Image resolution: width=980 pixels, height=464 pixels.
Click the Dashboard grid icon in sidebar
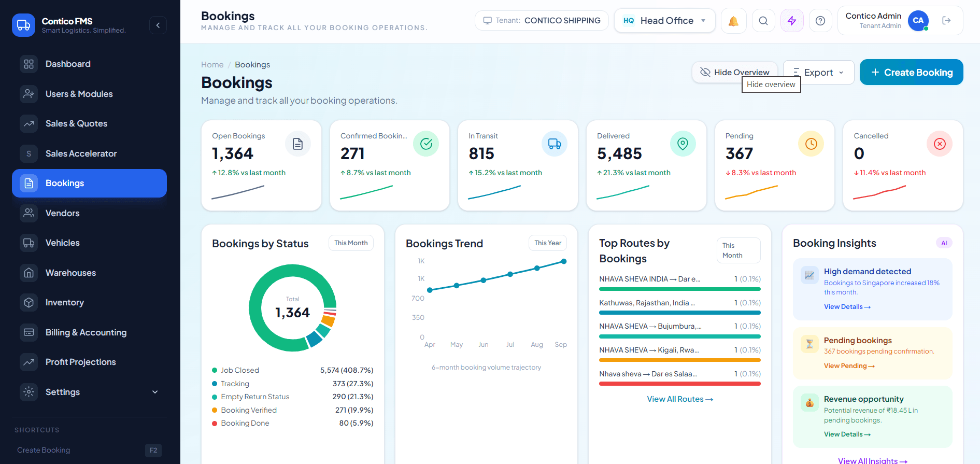[29, 64]
